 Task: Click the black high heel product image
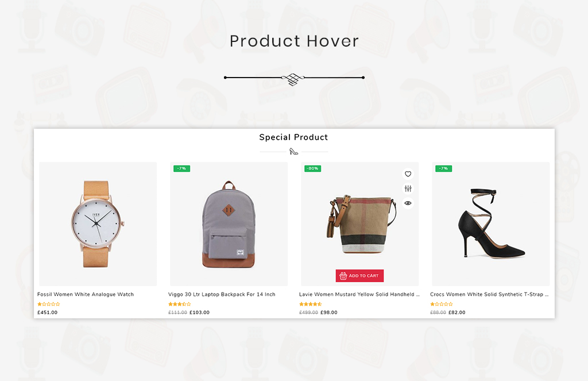(x=490, y=224)
